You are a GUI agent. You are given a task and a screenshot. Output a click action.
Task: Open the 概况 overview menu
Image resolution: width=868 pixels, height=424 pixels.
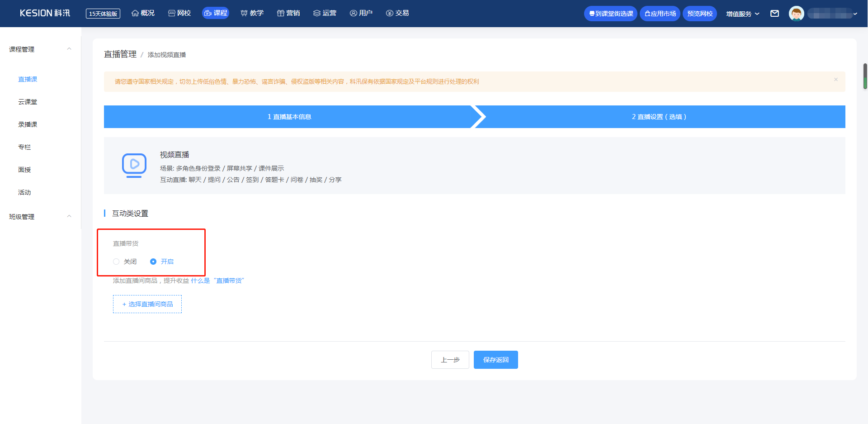143,13
